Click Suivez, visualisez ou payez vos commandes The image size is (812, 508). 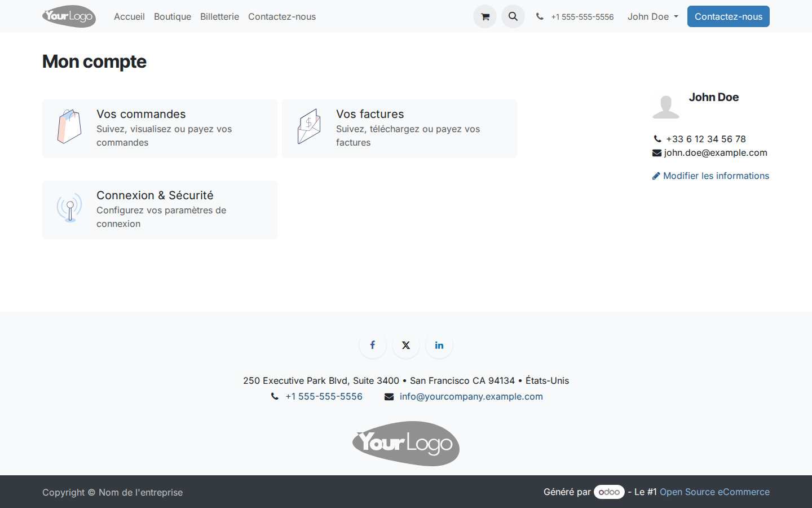[x=164, y=135]
